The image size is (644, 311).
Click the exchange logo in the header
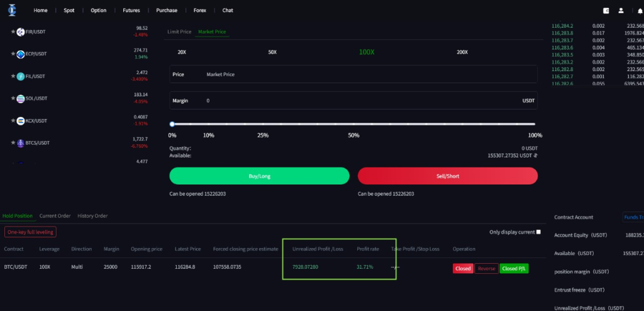[13, 10]
